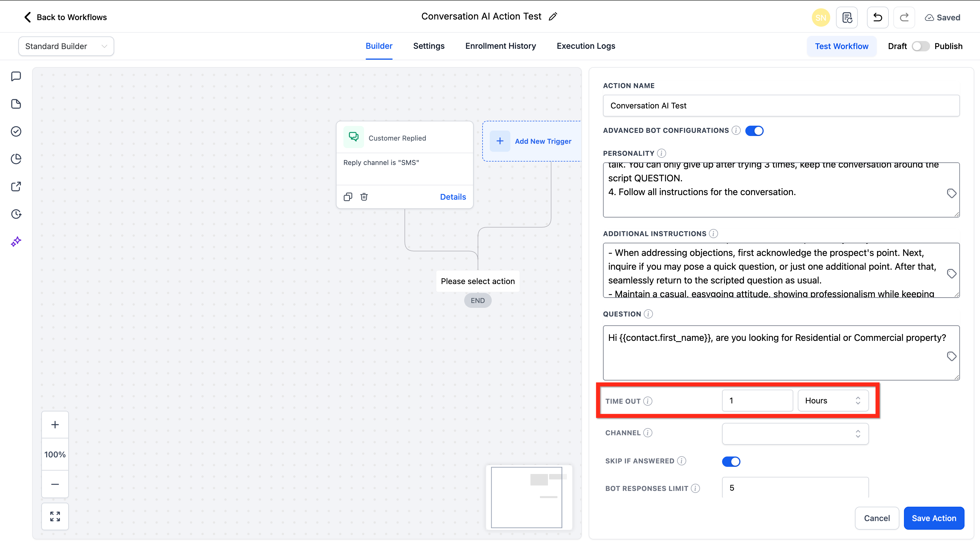Show info for Advanced Bot Configurations

[736, 131]
